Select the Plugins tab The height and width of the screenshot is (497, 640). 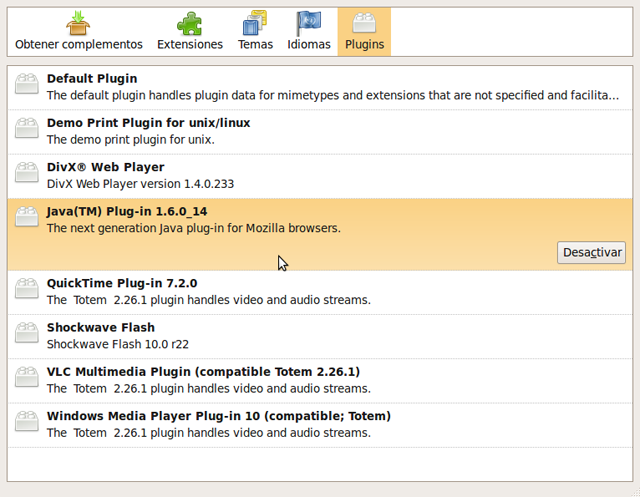(x=364, y=32)
